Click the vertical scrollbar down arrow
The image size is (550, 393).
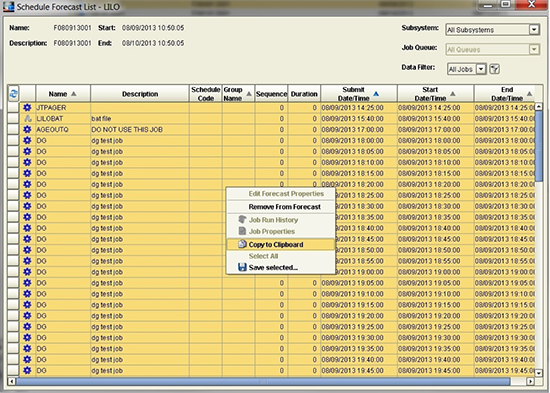click(539, 373)
